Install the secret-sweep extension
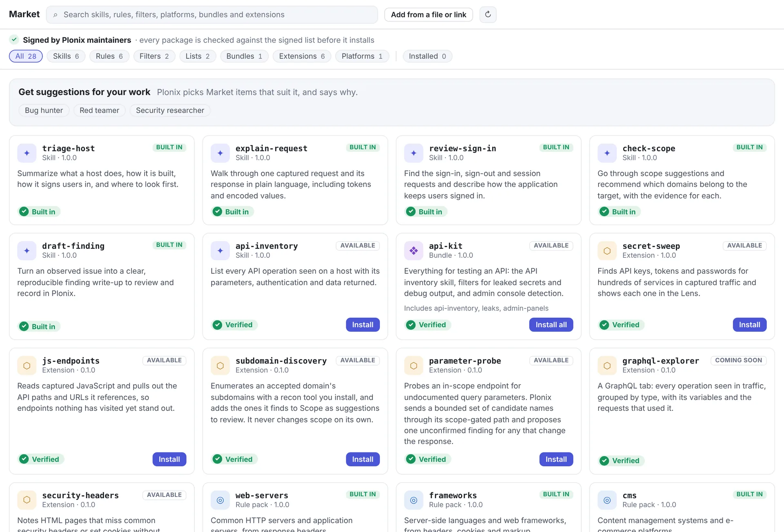The image size is (784, 532). tap(749, 325)
